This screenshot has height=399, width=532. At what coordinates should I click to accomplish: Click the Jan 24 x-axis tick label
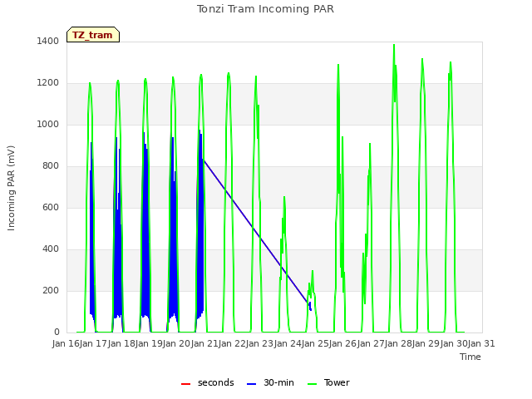click(288, 343)
